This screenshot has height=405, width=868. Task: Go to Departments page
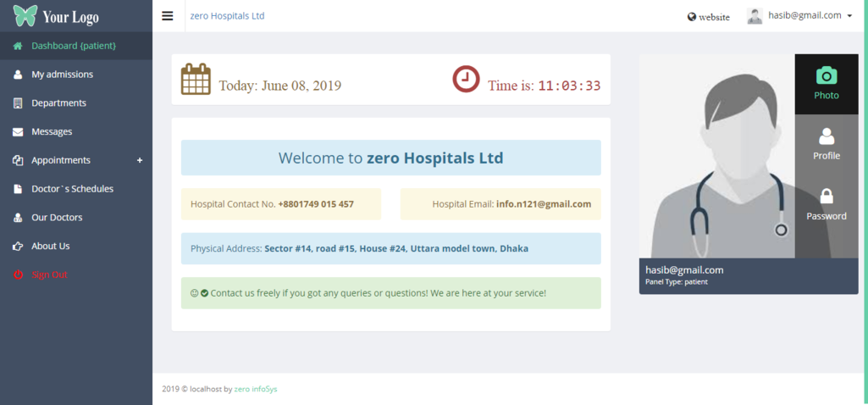[x=58, y=103]
